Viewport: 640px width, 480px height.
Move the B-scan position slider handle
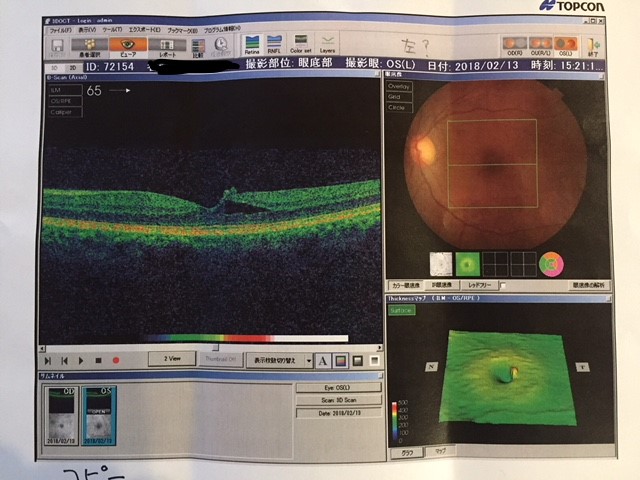216,348
